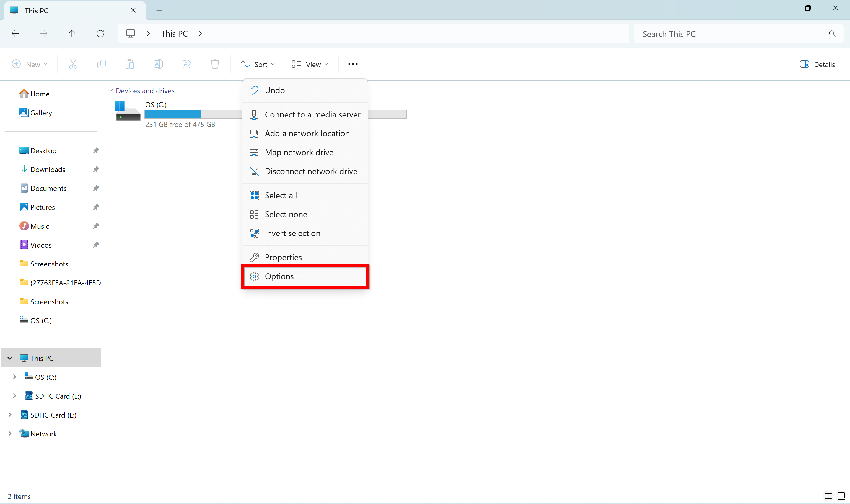Choose Options from the menu

click(x=279, y=276)
